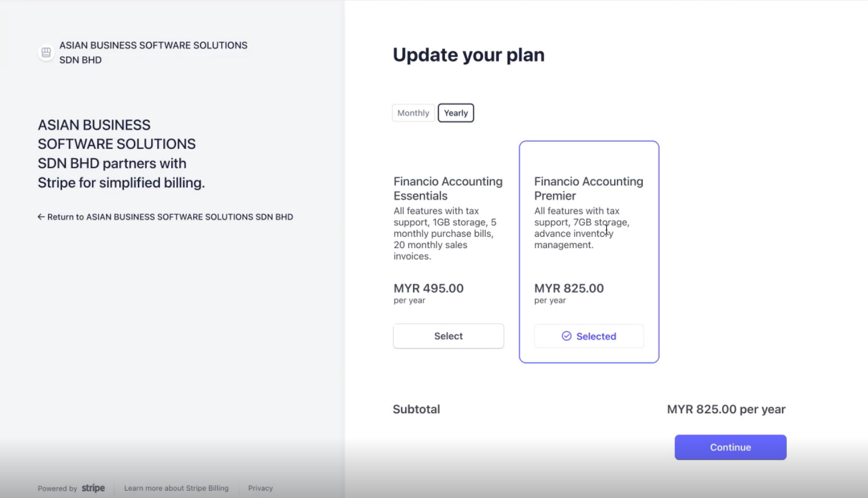Click the storefront icon beside company name
The image size is (868, 498).
click(x=46, y=53)
